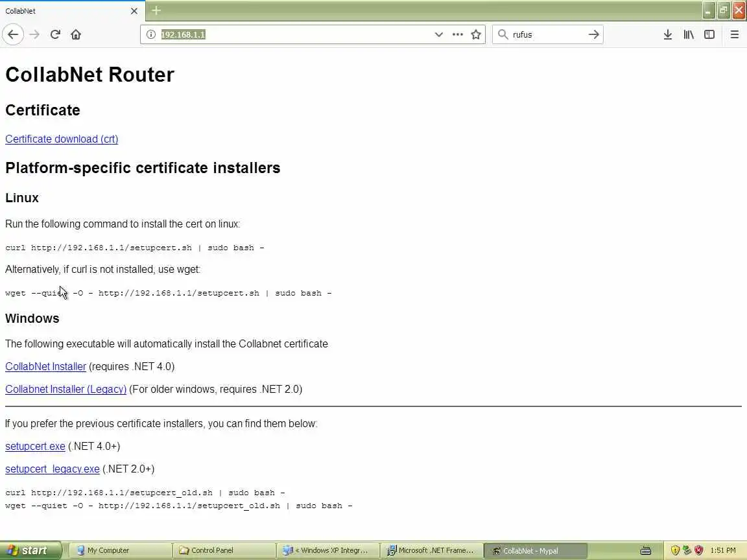
Task: Download setupcert_legacy.exe
Action: (x=53, y=469)
